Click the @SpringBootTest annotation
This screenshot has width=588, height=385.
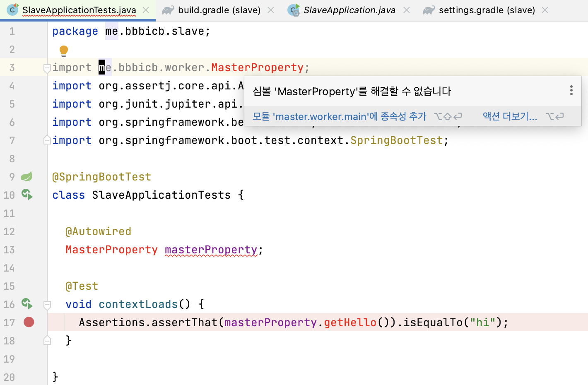coord(102,177)
